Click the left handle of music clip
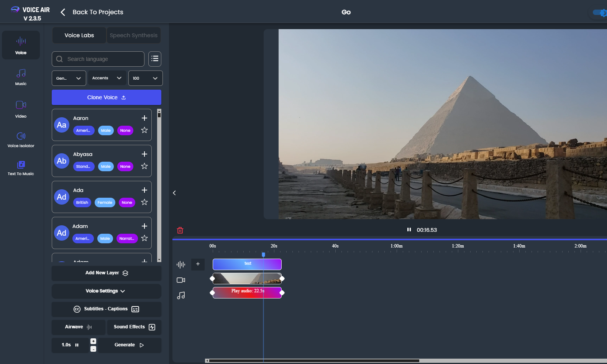Screen dimensions: 607x364 click(212, 293)
